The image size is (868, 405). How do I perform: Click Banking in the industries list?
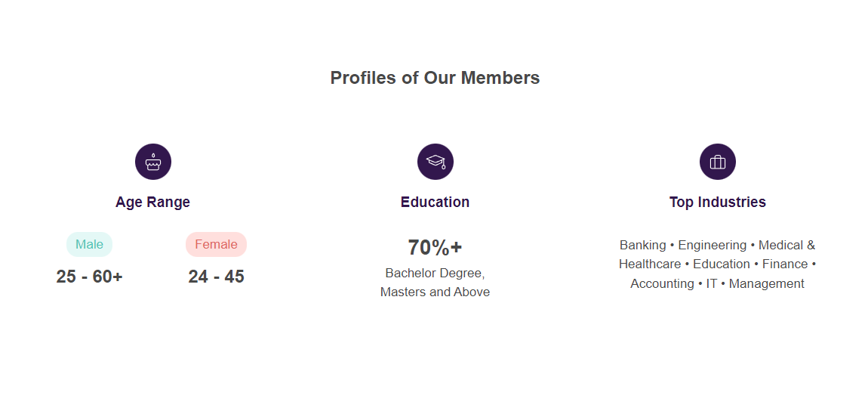coord(642,245)
